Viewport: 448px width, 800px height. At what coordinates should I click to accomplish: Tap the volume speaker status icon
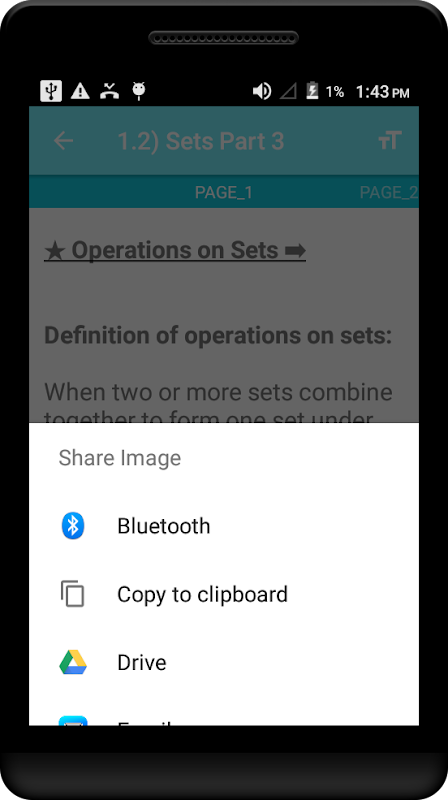point(262,91)
